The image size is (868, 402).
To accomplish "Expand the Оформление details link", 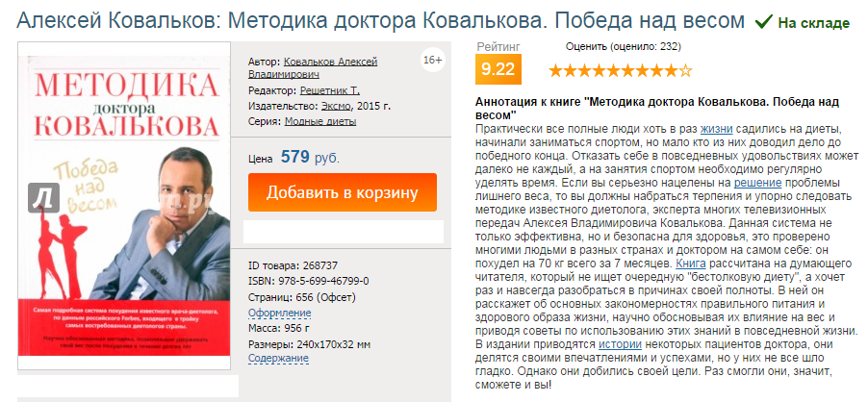I will tap(280, 313).
